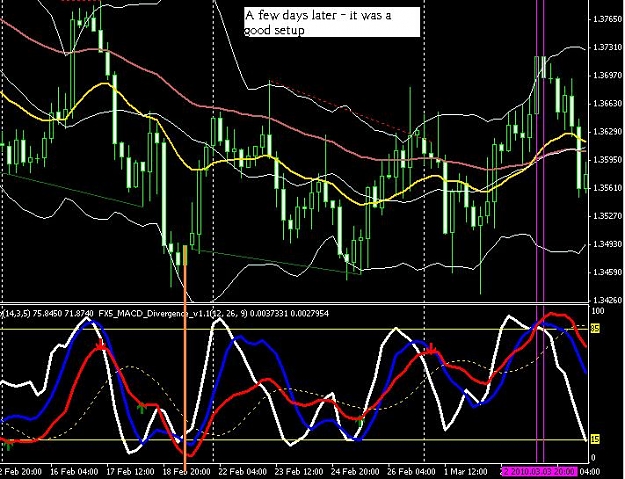
Task: Click the price label 1.35270
Action: tap(607, 216)
